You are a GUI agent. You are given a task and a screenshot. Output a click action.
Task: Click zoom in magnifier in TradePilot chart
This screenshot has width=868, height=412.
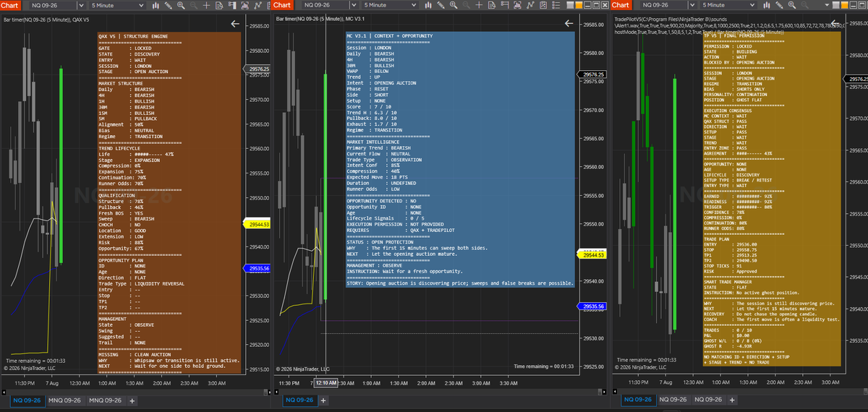click(792, 5)
